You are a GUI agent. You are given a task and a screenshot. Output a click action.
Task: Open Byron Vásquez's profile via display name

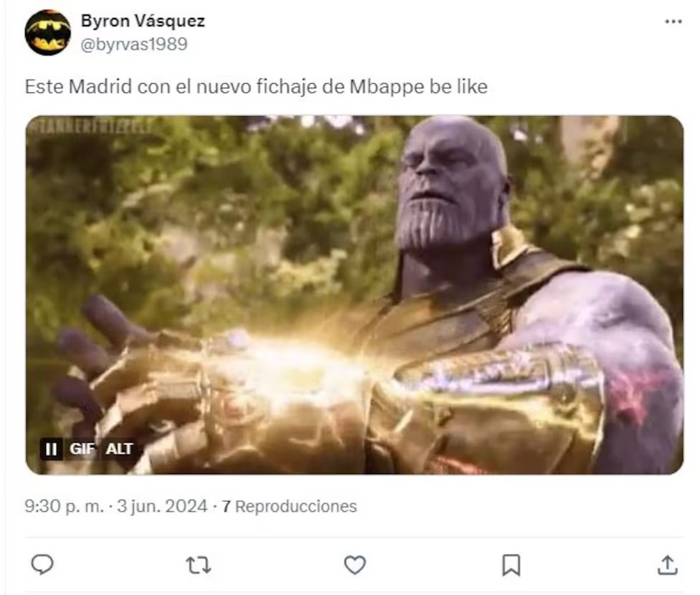coord(143,22)
